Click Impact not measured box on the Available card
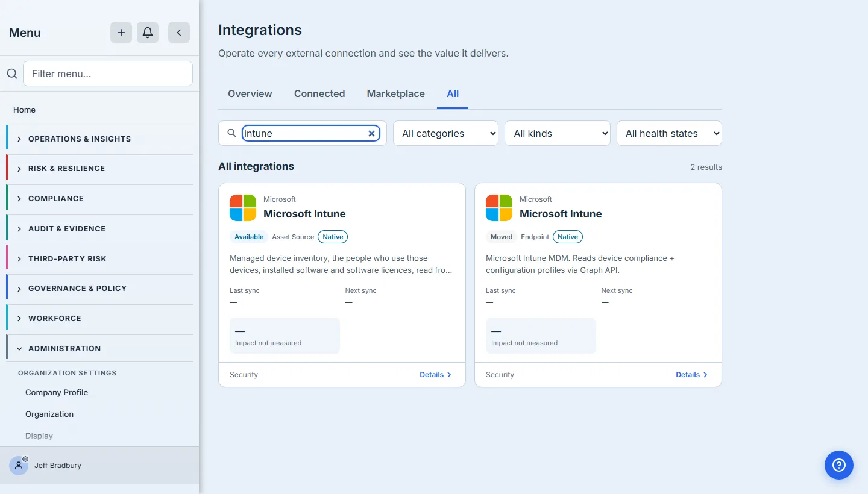 (285, 336)
